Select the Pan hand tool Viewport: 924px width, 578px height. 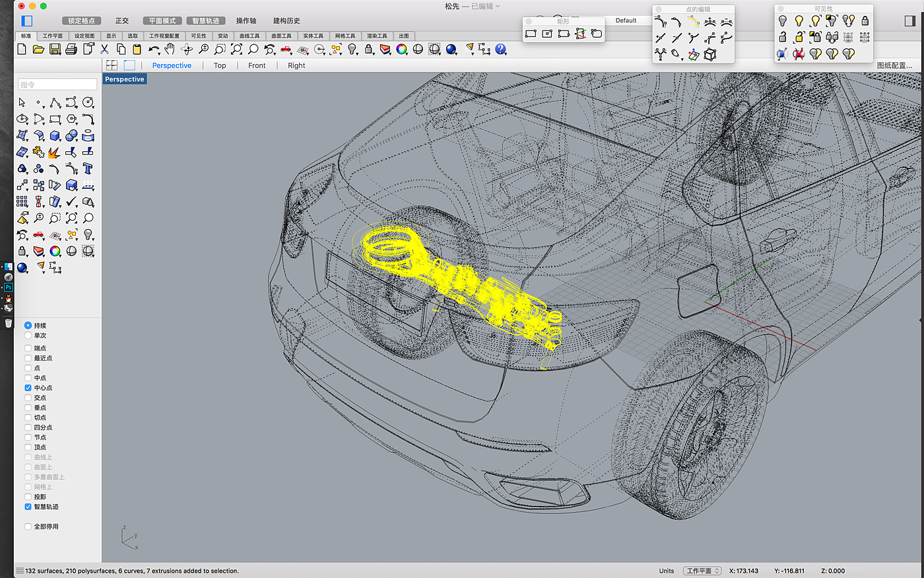[x=170, y=50]
